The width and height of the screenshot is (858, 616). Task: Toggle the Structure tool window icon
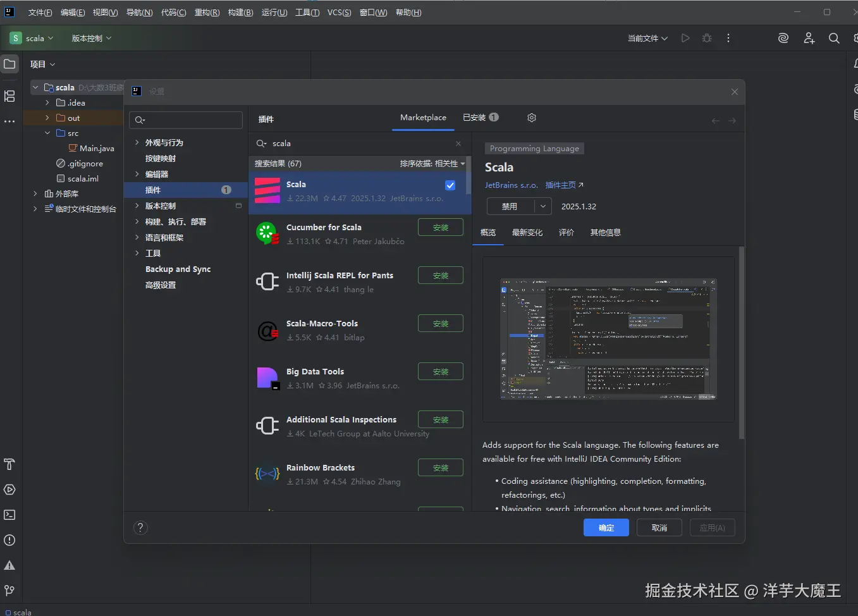(9, 96)
